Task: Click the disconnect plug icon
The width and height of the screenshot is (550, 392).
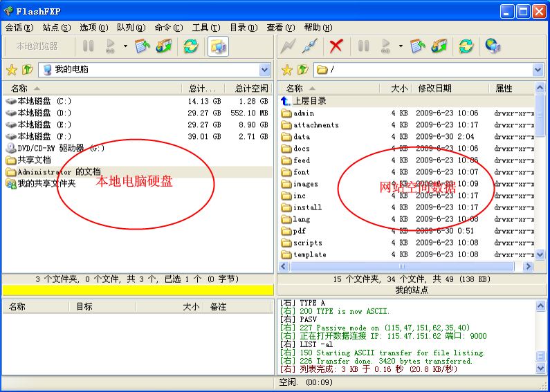Action: pyautogui.click(x=311, y=46)
